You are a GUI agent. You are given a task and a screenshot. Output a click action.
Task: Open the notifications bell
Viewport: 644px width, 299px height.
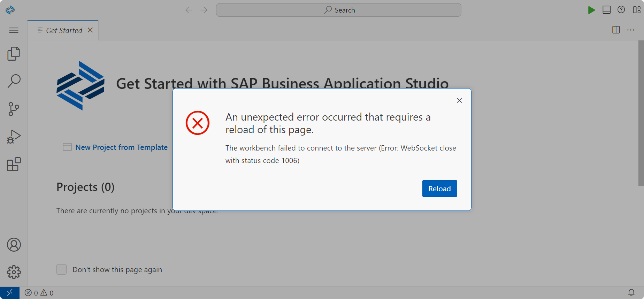[x=631, y=293]
